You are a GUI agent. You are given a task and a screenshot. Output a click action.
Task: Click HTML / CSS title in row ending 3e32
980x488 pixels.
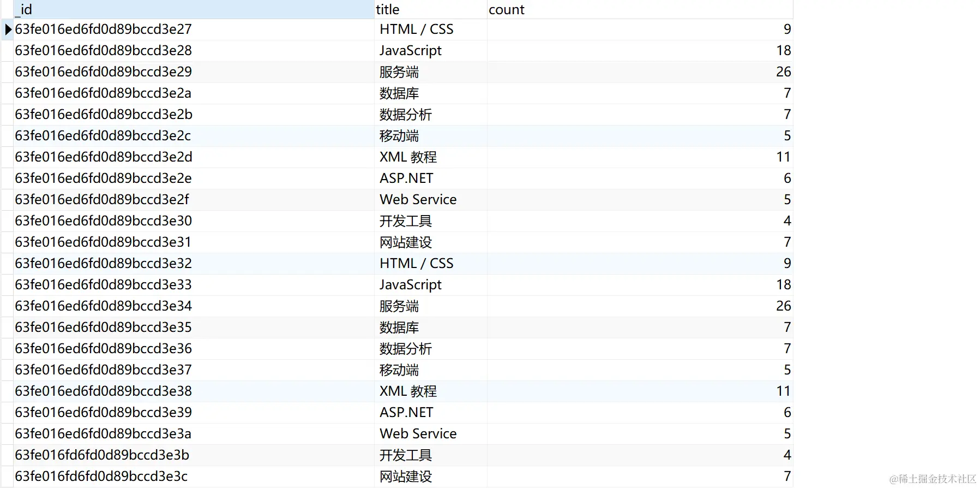(430, 264)
